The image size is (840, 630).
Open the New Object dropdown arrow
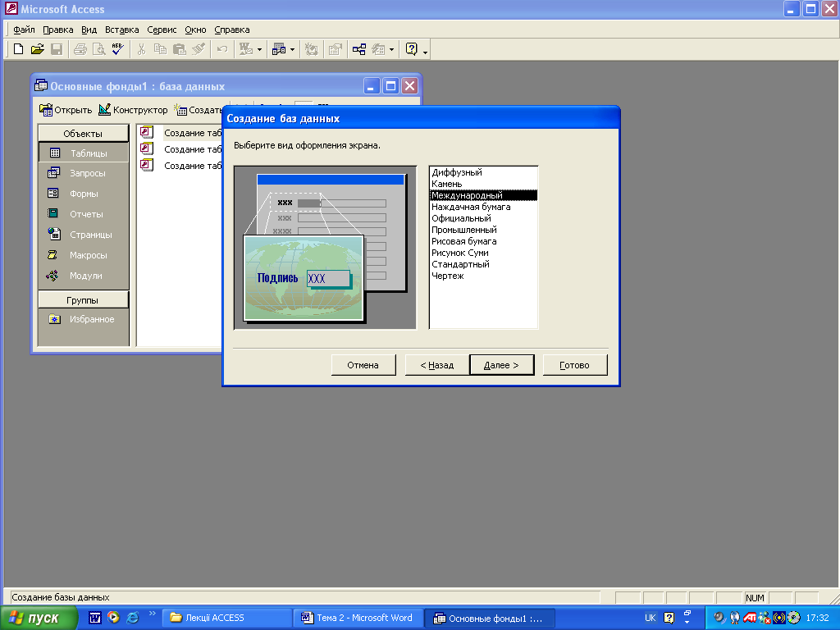pyautogui.click(x=391, y=49)
